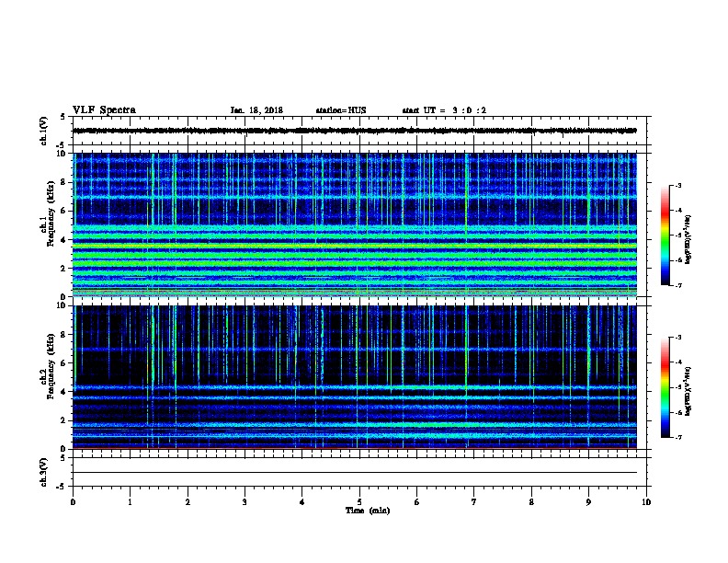Click the "station=HUS" header label
This screenshot has height=563, width=728.
tap(341, 110)
